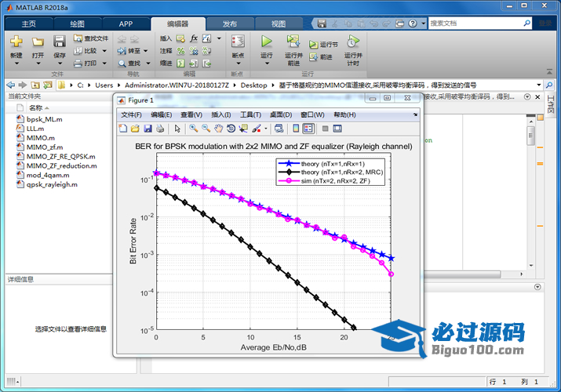561x392 pixels.
Task: Click the 运行并前进 (Run and Advance) icon
Action: pyautogui.click(x=293, y=41)
